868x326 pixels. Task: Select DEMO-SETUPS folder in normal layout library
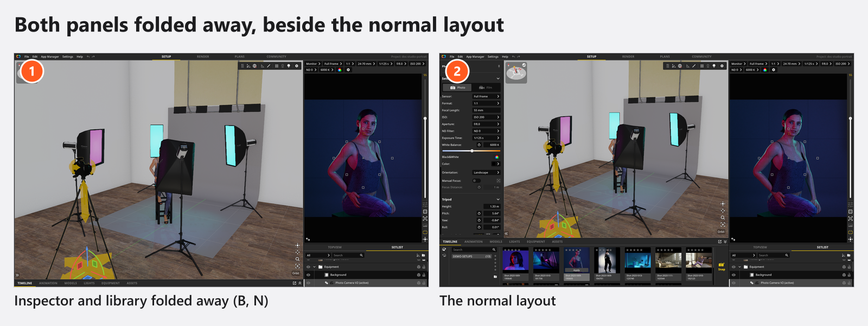(x=472, y=256)
